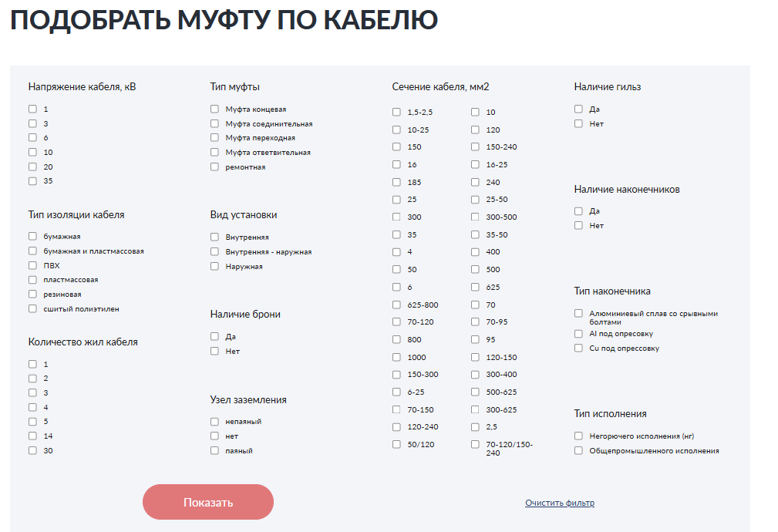The width and height of the screenshot is (778, 532).
Task: Check 14 under Количество жил кабеля
Action: (32, 436)
